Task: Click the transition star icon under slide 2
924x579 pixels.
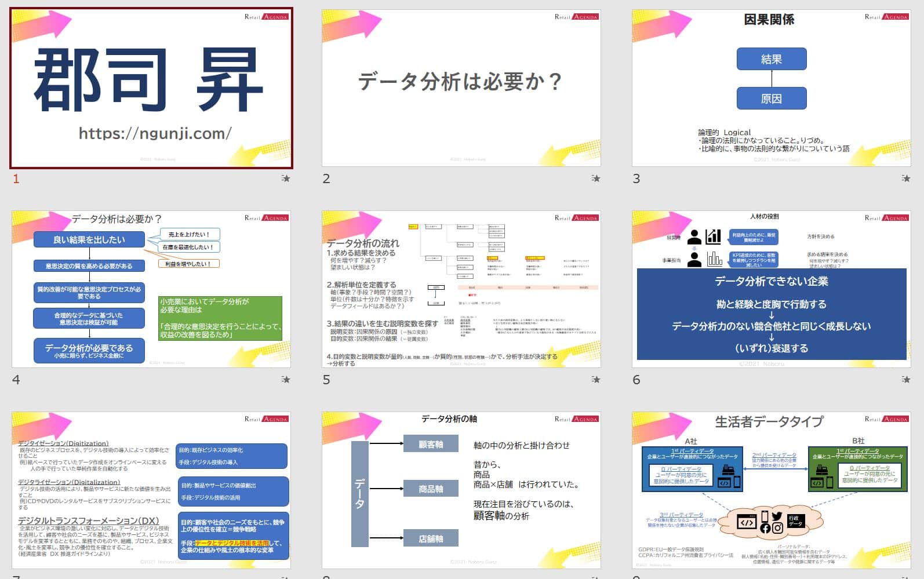Action: [596, 179]
